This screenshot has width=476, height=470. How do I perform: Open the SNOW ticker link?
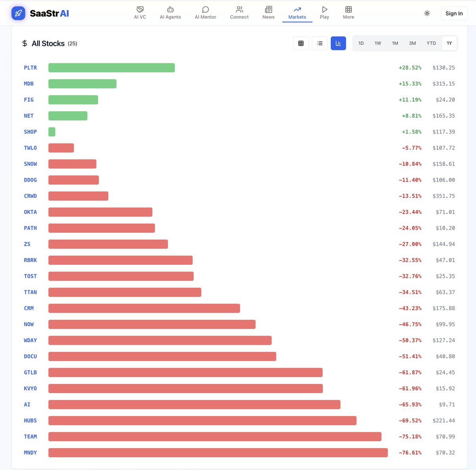[30, 164]
